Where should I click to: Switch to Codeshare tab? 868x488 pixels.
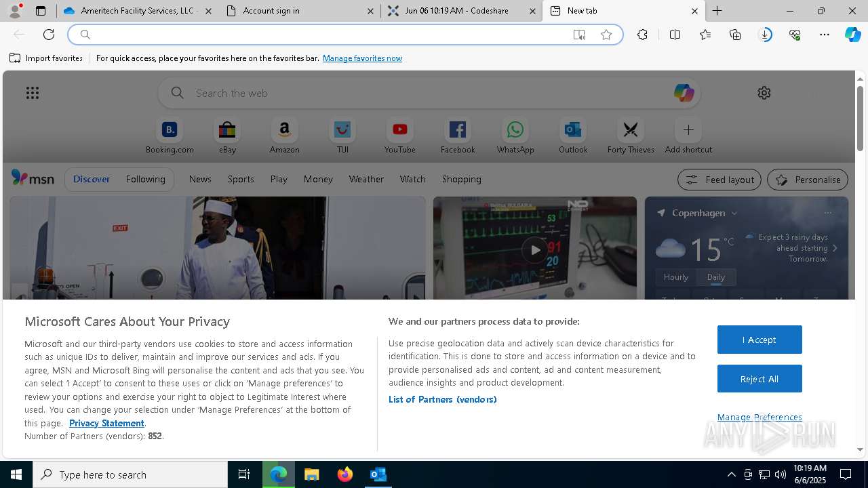pyautogui.click(x=461, y=11)
